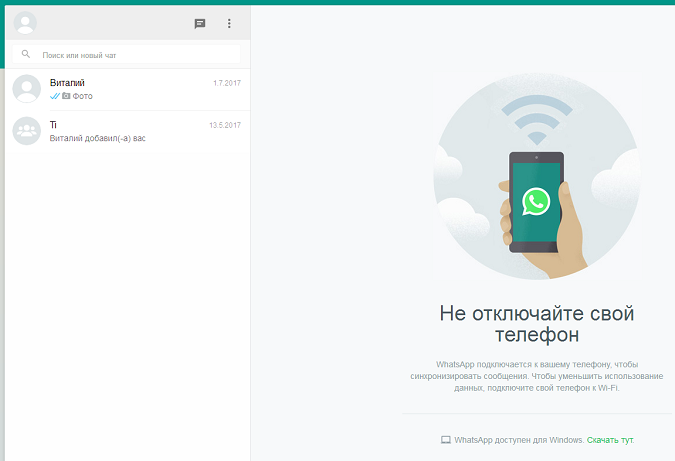Open your profile avatar in the header

[25, 23]
